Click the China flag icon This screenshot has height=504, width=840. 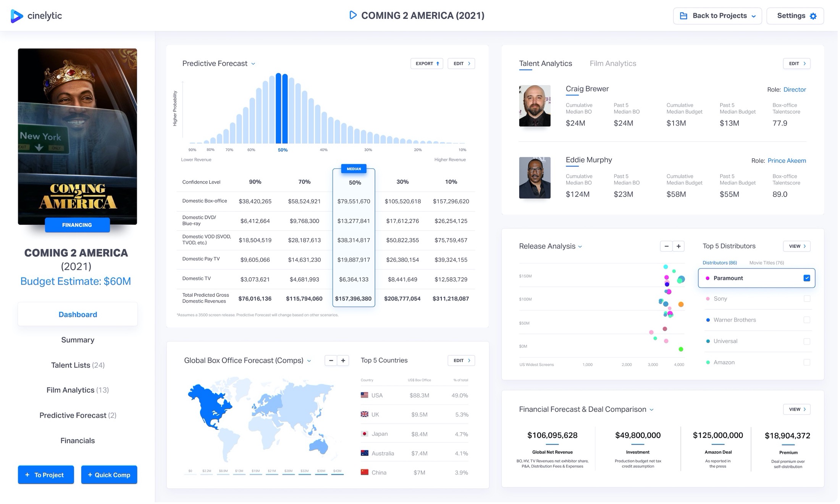(364, 472)
